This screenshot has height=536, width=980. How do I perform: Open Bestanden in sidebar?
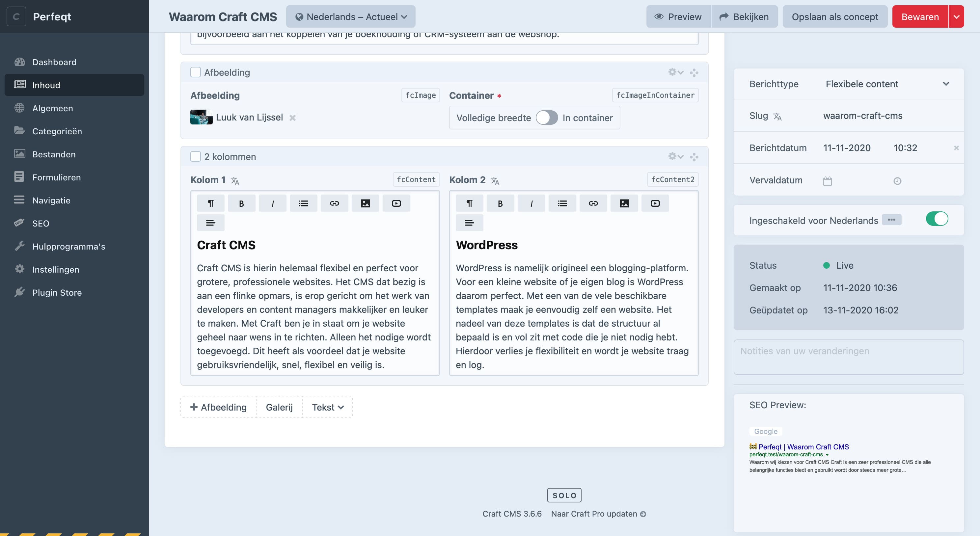74,154
